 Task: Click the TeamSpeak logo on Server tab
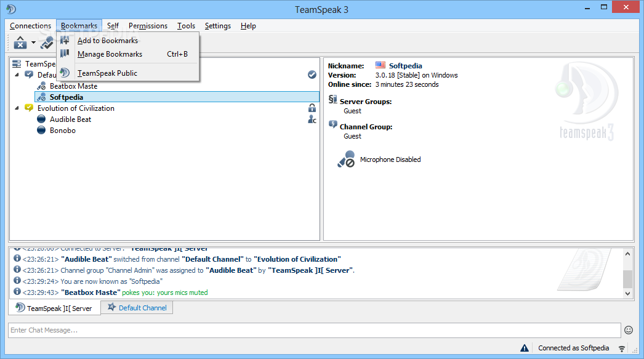tap(20, 307)
